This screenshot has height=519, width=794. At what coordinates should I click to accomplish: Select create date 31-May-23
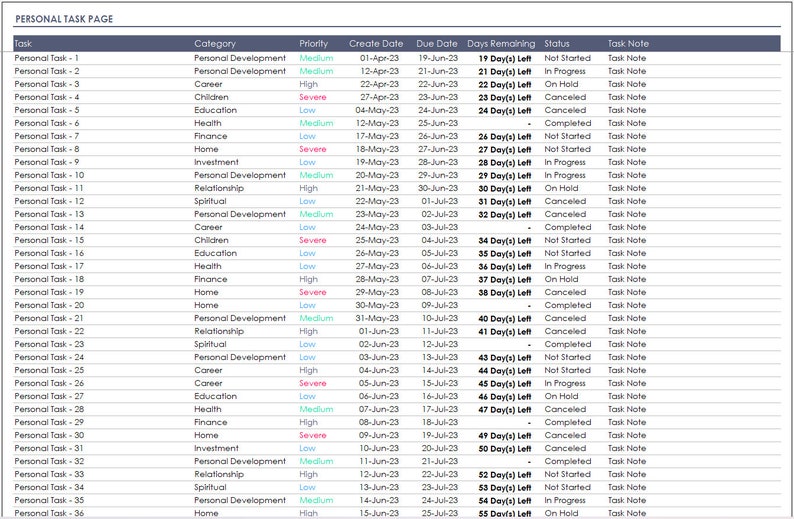[x=377, y=318]
